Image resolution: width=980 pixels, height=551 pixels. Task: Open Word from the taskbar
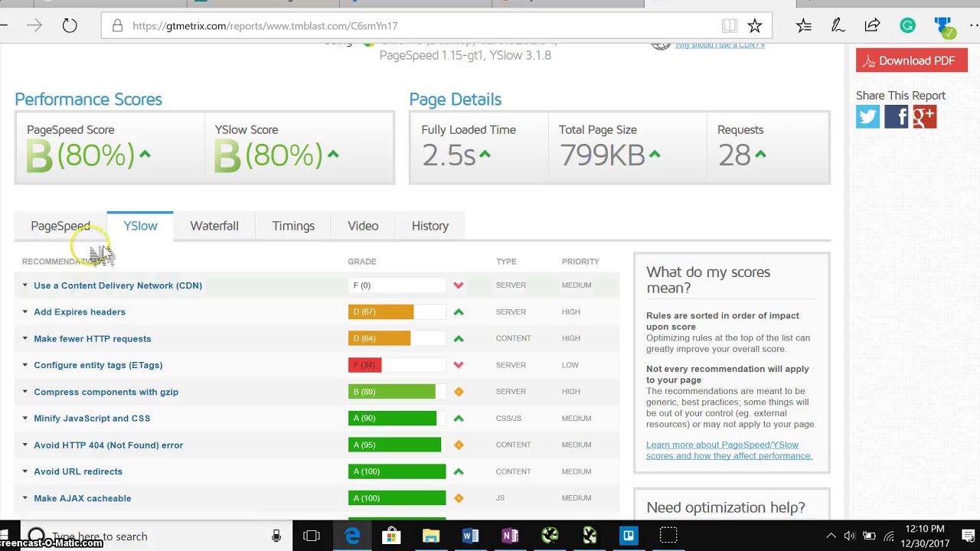[x=471, y=536]
